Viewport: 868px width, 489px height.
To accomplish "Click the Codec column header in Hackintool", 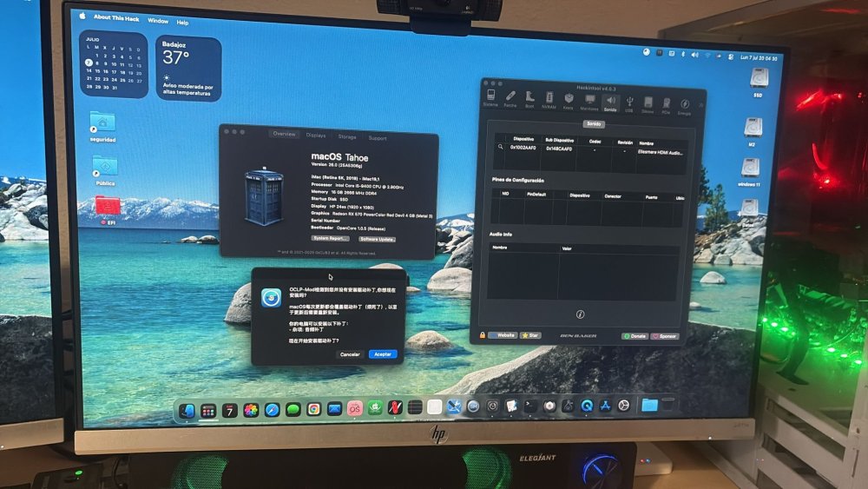I will [595, 142].
